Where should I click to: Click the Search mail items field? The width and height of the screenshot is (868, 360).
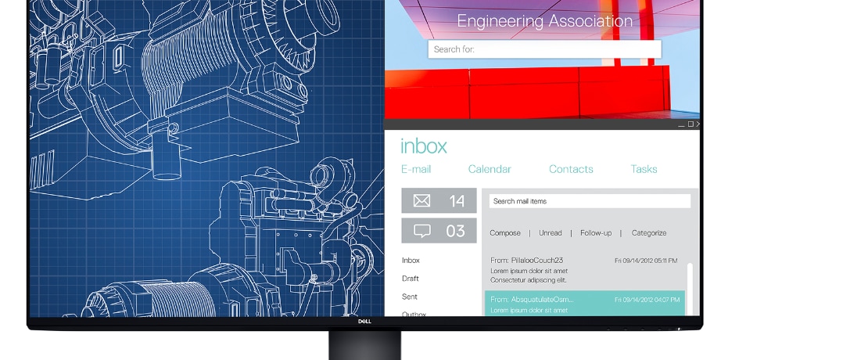tap(590, 201)
